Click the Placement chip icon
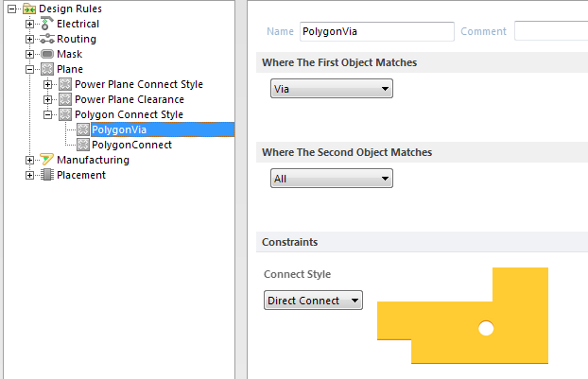 click(47, 175)
